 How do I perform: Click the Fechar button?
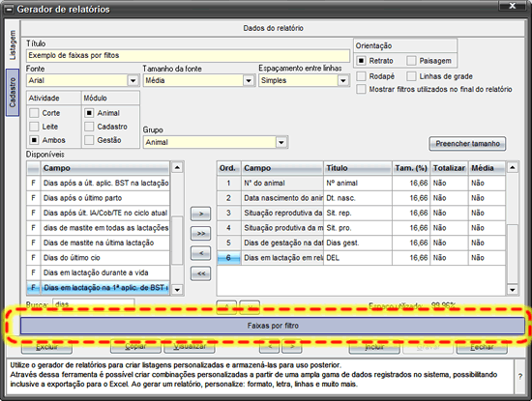point(482,347)
